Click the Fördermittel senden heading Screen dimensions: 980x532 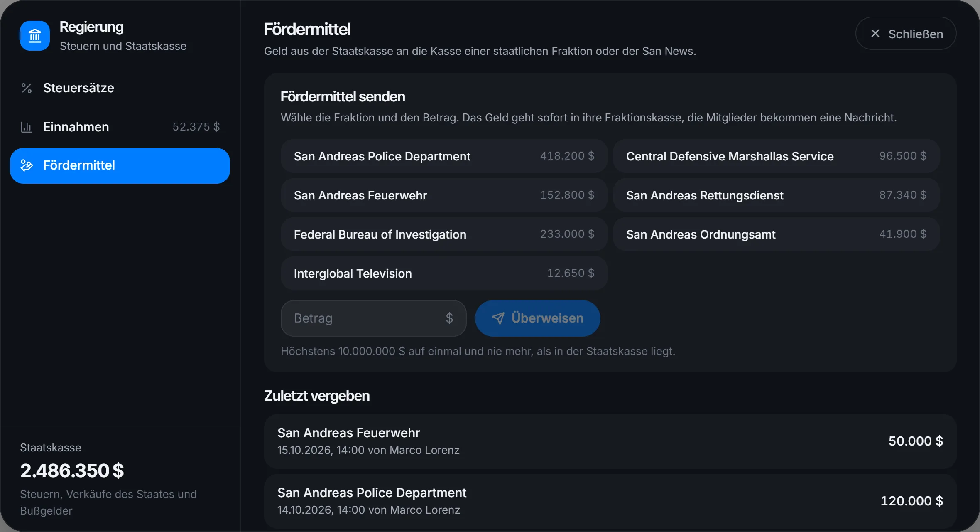pyautogui.click(x=343, y=96)
